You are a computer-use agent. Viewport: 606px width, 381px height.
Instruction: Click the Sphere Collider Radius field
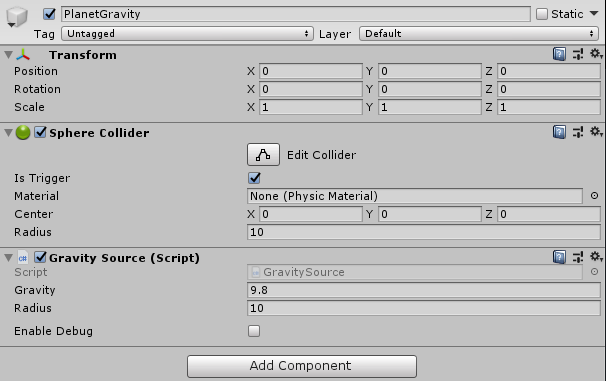point(424,232)
